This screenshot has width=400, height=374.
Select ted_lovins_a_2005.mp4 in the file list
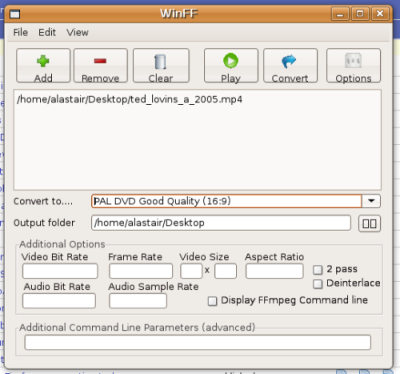click(x=130, y=99)
